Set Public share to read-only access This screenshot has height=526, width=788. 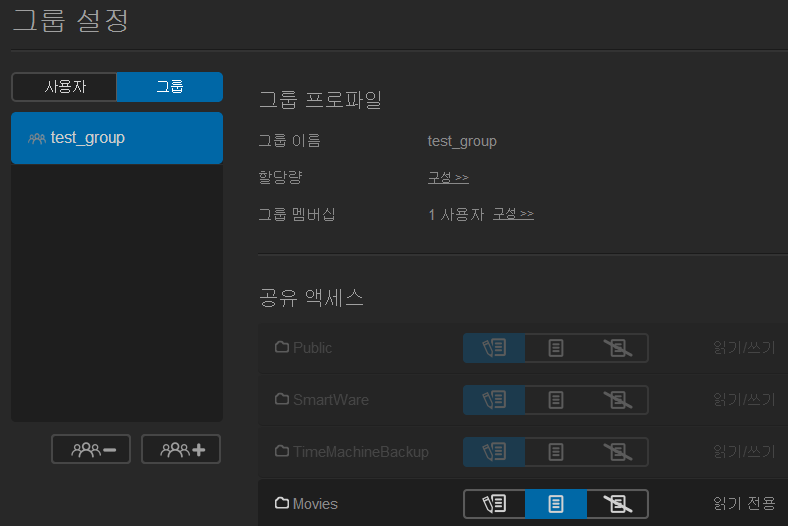click(x=556, y=348)
